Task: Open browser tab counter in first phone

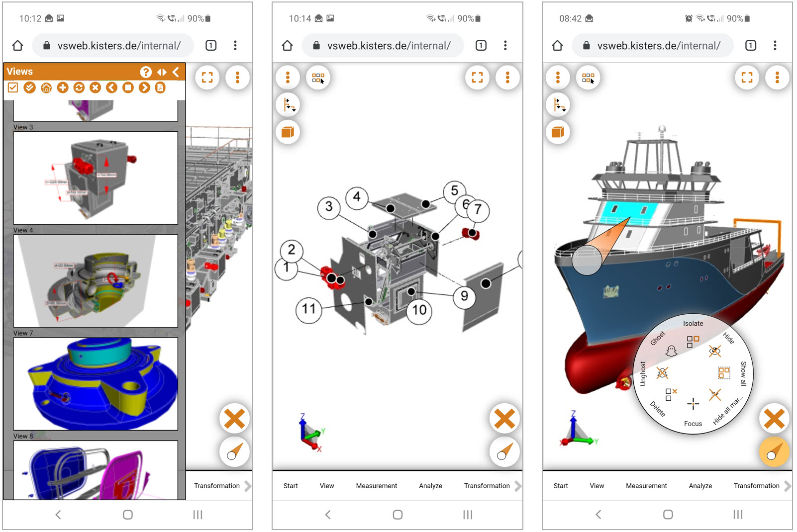Action: (x=211, y=46)
